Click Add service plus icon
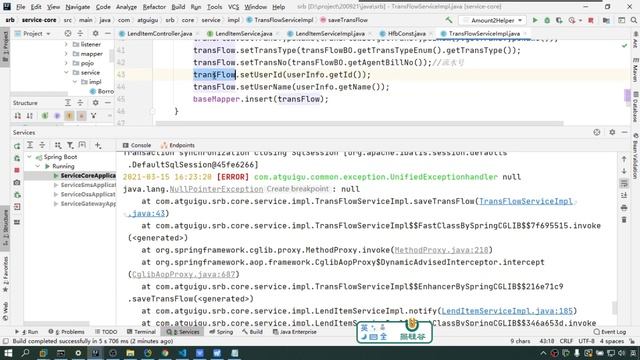 pyautogui.click(x=98, y=145)
